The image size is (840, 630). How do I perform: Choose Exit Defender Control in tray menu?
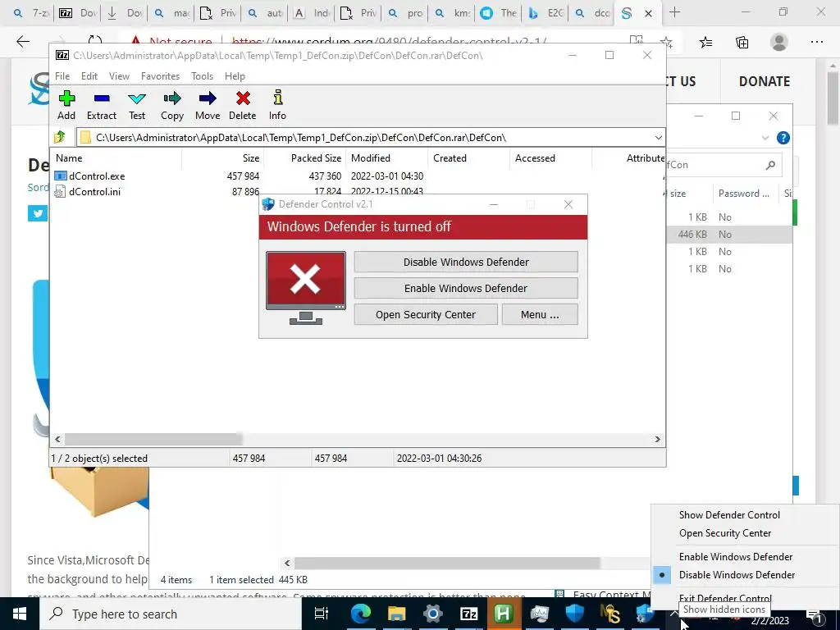pos(725,598)
